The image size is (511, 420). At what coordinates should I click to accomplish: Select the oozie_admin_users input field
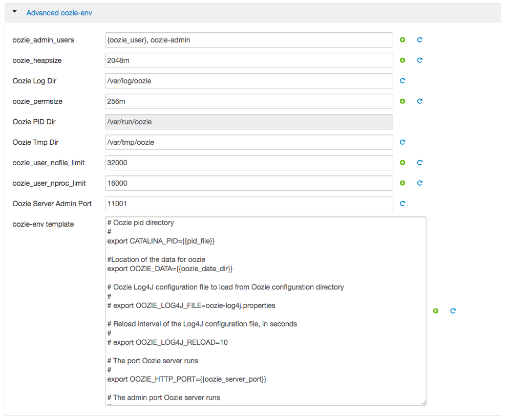coord(249,40)
